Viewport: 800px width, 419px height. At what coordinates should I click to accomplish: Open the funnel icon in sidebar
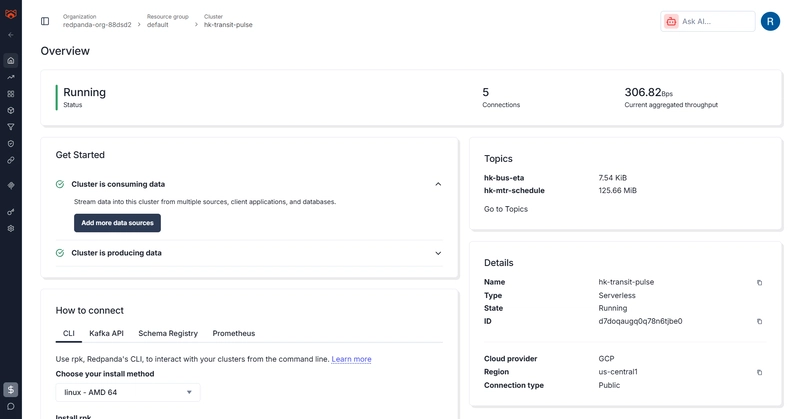[x=11, y=127]
